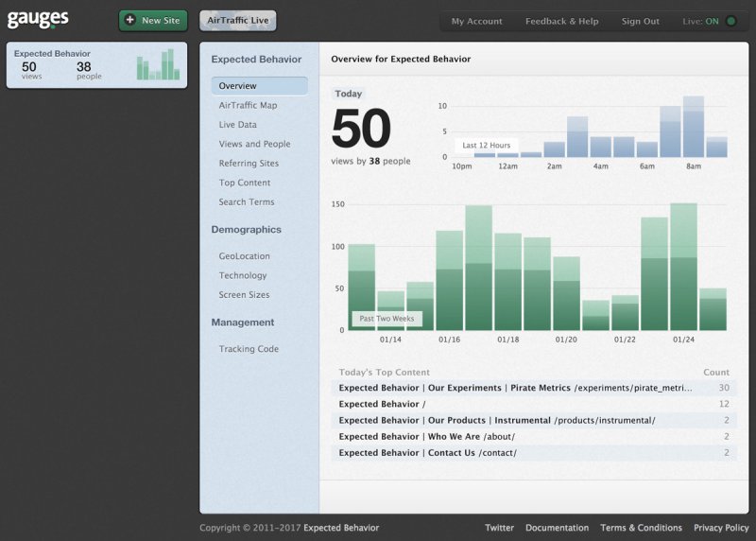The width and height of the screenshot is (756, 541).
Task: Click the Management section heading
Action: (x=243, y=323)
